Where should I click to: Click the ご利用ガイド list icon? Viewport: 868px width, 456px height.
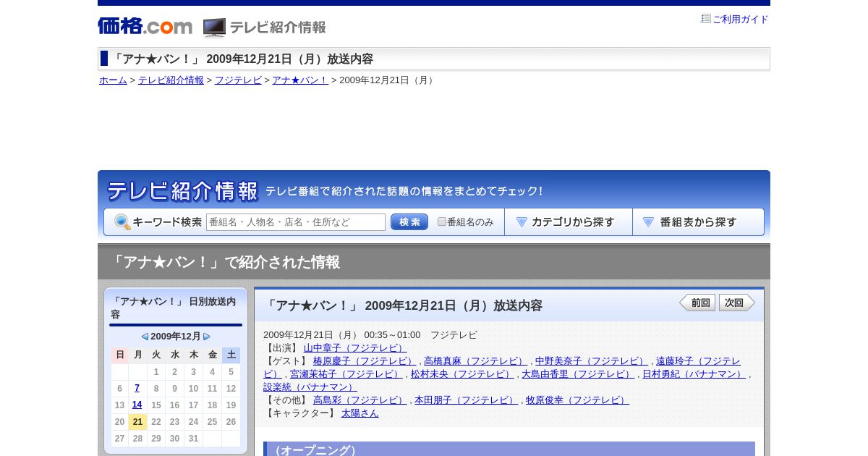tap(706, 19)
